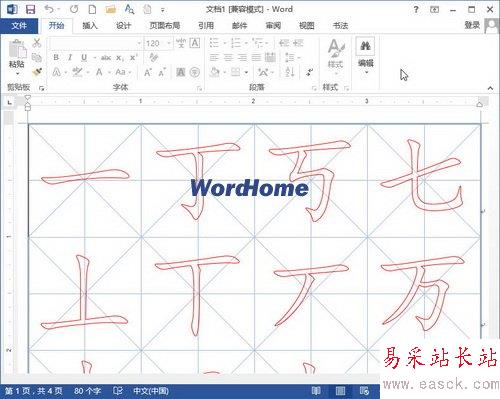Justify the paragraph text
The height and width of the screenshot is (399, 500).
[256, 57]
